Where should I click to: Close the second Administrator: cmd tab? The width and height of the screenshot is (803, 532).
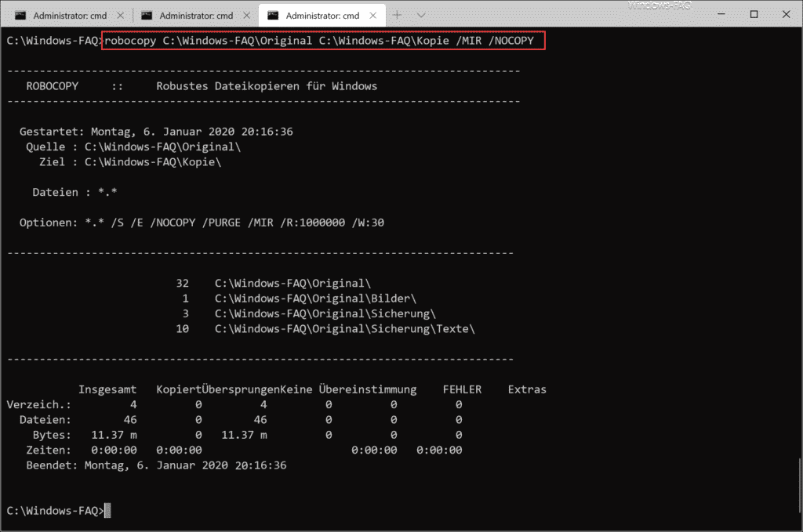pos(247,16)
